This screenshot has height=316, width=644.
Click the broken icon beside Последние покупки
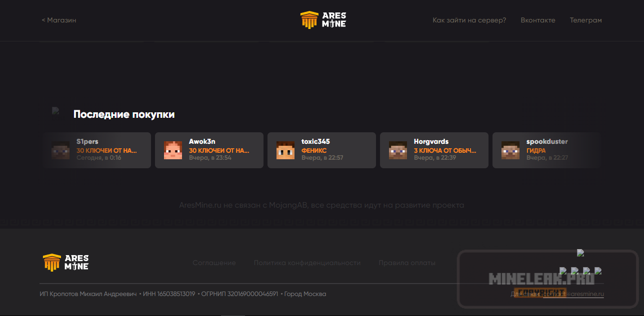click(x=56, y=111)
